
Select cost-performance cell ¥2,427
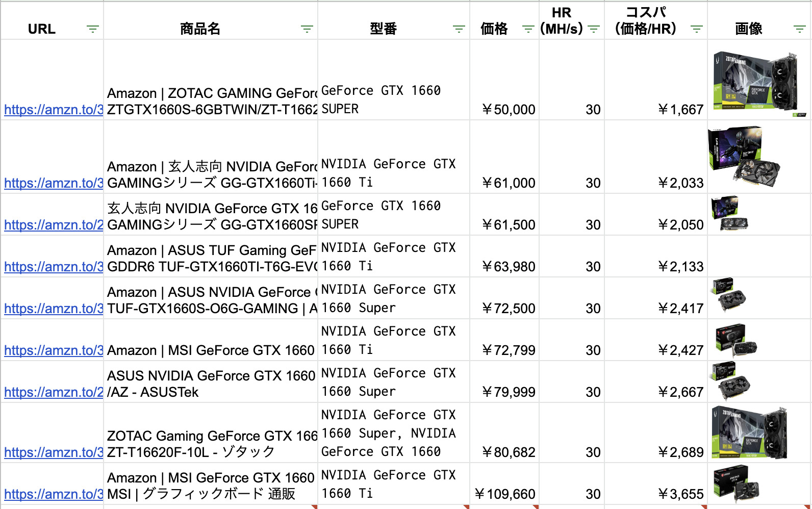[656, 340]
